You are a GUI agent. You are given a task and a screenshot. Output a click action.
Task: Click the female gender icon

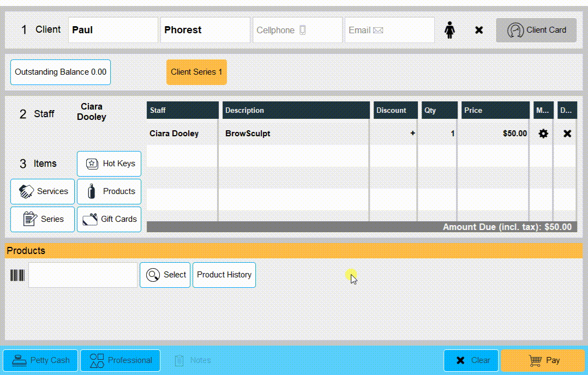[x=449, y=30]
